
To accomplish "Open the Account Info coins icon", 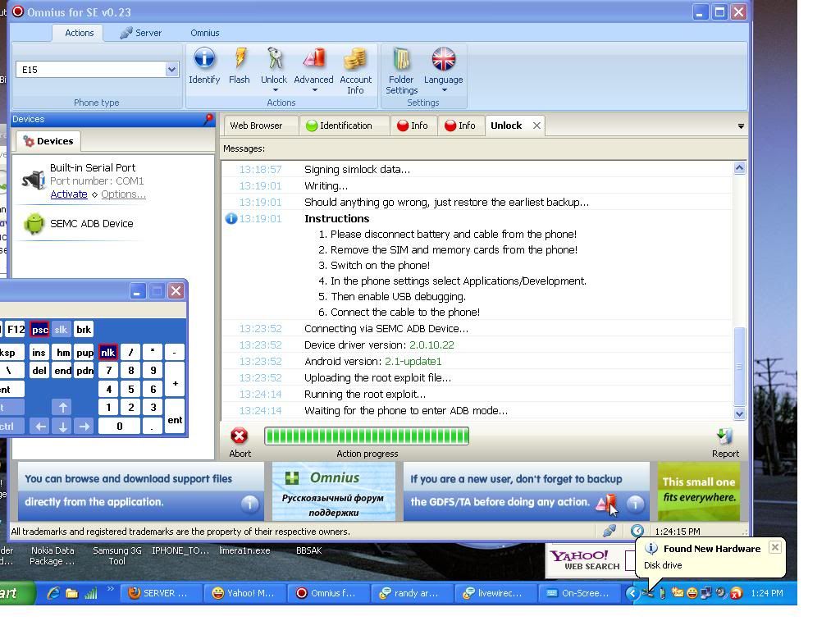I will click(x=355, y=59).
